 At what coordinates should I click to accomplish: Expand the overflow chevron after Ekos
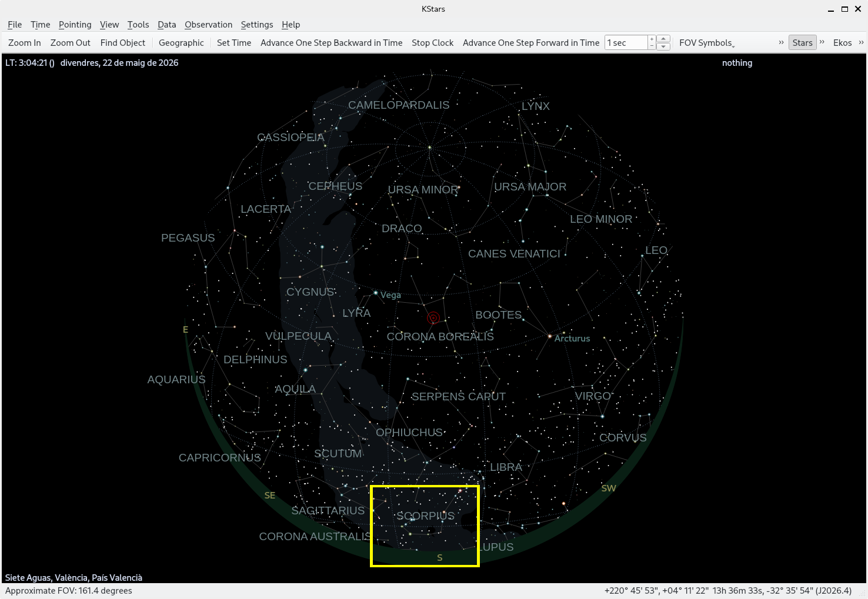[x=861, y=42]
